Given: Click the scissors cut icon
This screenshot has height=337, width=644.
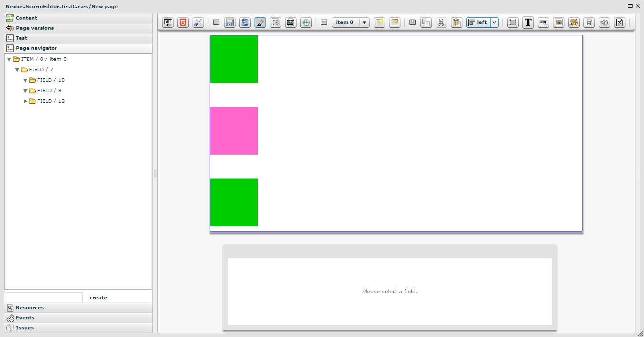Looking at the screenshot, I should (441, 22).
